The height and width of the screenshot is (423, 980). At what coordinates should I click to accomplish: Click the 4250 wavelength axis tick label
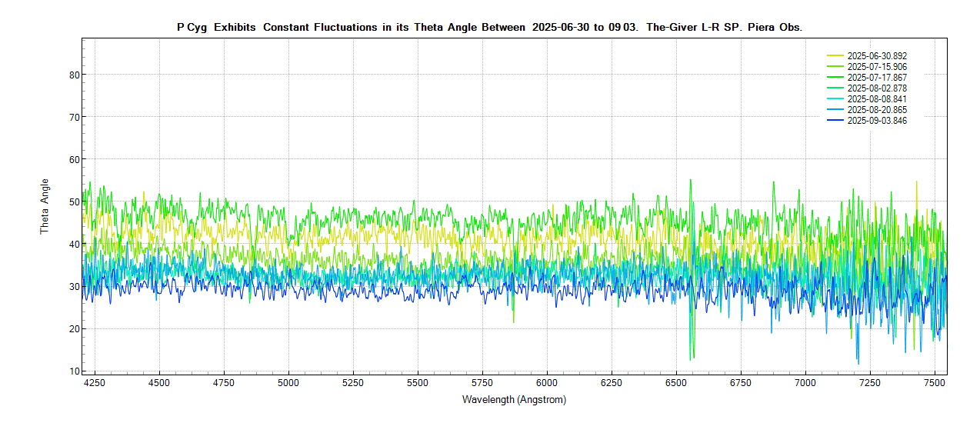point(95,382)
